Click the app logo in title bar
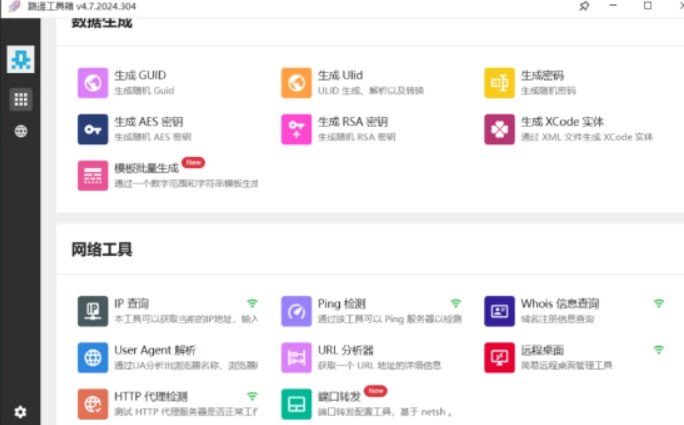The image size is (684, 425). coord(14,6)
